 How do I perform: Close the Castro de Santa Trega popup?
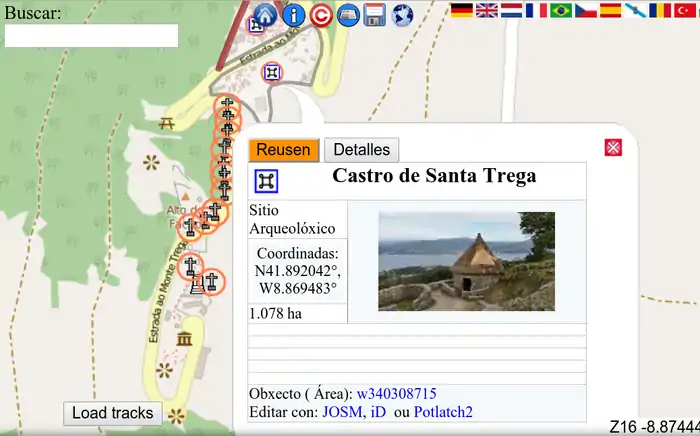[613, 148]
